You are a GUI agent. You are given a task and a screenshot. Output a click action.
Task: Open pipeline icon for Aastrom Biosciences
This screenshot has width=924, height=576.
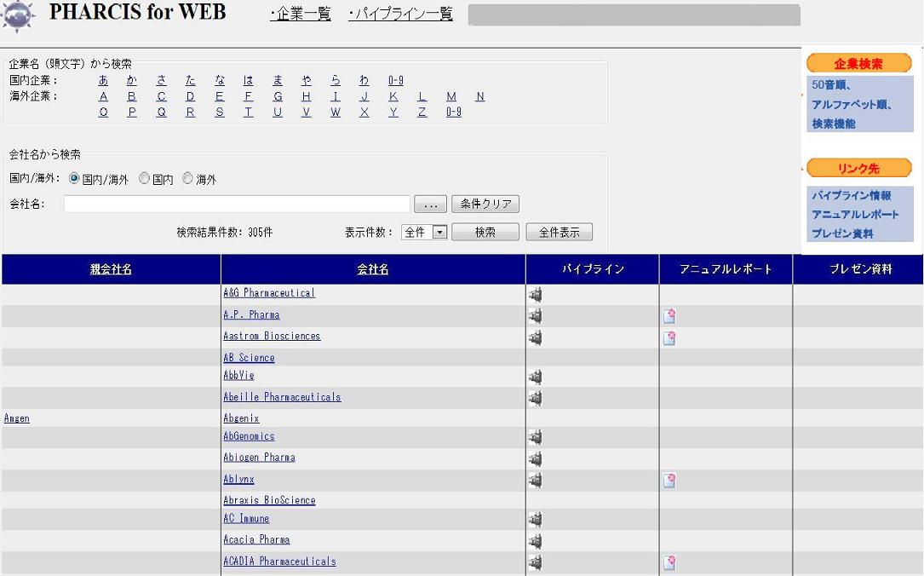point(535,337)
